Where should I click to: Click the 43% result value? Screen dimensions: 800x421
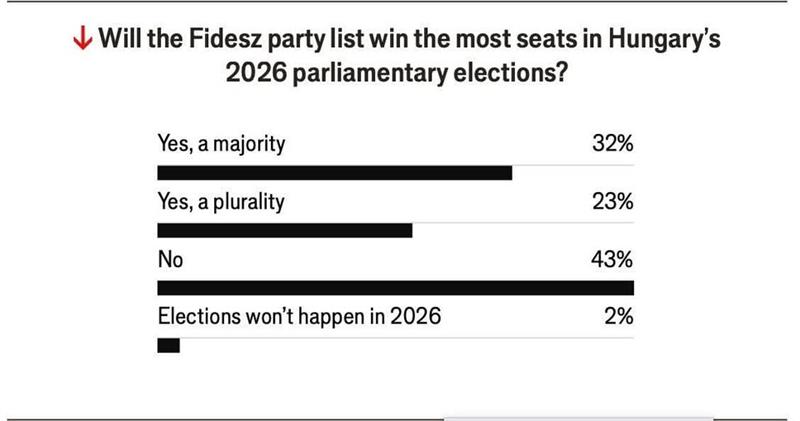point(612,259)
